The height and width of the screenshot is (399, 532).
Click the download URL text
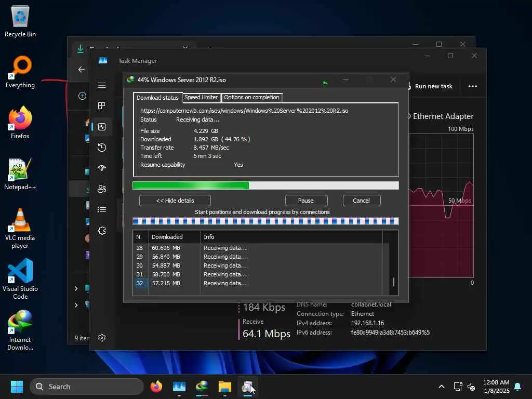[244, 111]
